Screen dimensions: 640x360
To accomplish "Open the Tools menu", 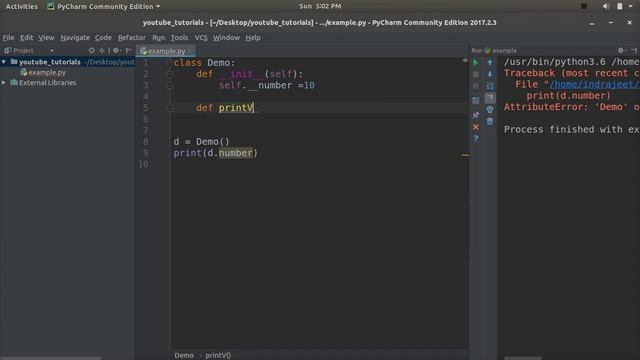I will 179,38.
